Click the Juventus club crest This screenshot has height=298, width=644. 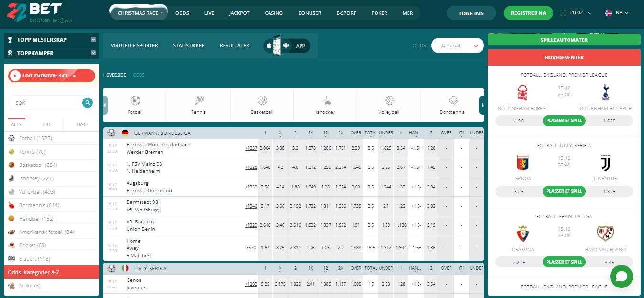605,163
